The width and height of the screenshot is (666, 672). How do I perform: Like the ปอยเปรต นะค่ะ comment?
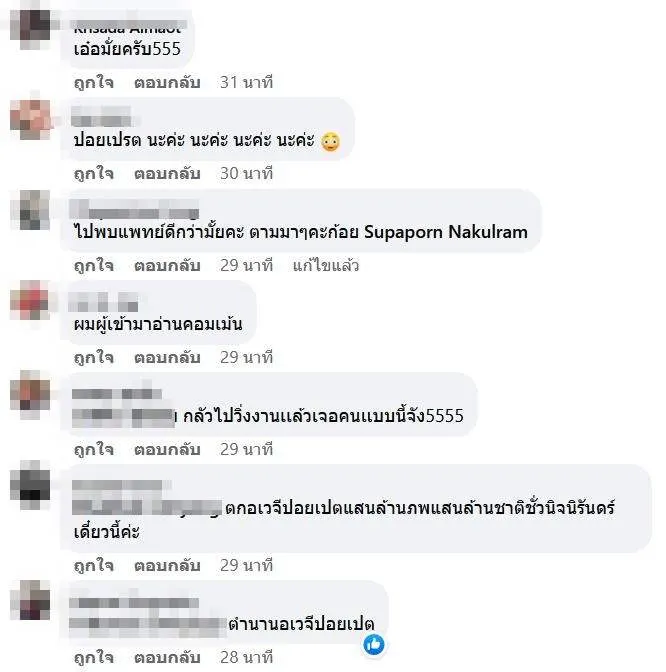click(93, 173)
